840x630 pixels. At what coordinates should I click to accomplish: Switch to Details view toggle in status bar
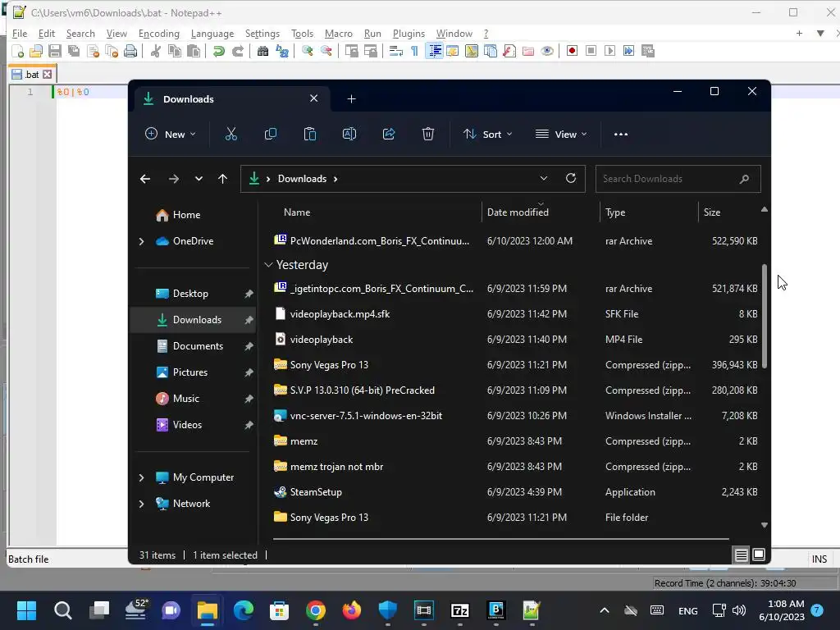(742, 555)
